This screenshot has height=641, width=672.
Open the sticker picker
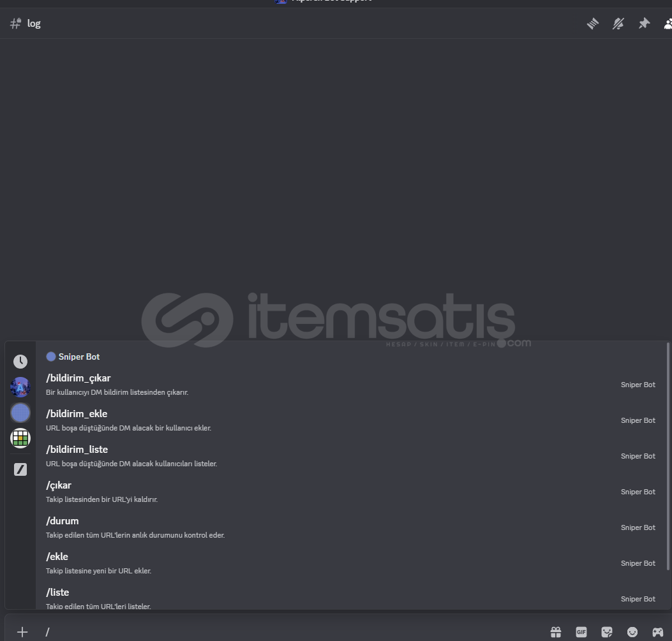tap(607, 632)
